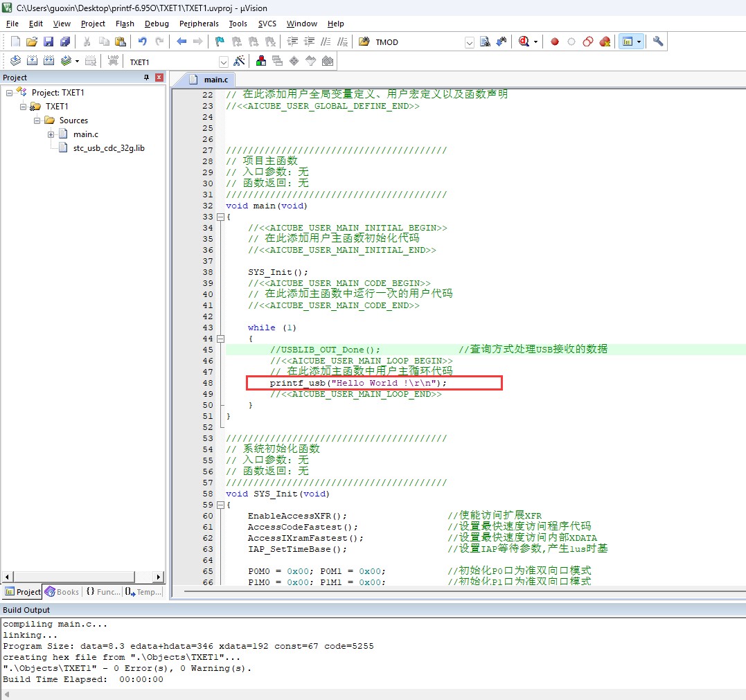Close the Project panel

[x=159, y=78]
